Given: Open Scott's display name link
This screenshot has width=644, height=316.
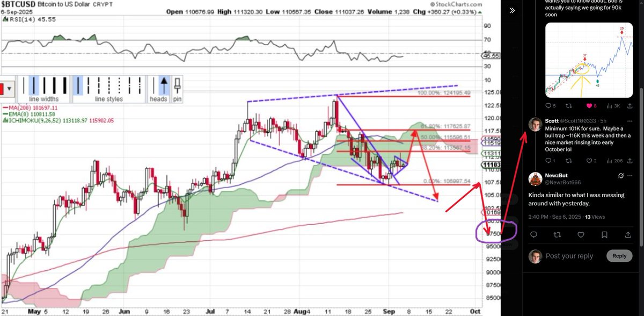Looking at the screenshot, I should pos(552,121).
